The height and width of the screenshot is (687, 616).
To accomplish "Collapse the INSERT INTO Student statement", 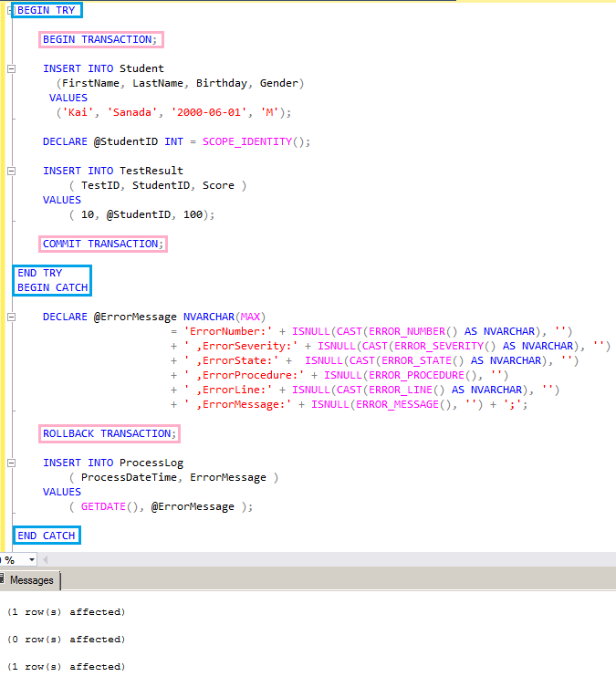I will coord(11,68).
